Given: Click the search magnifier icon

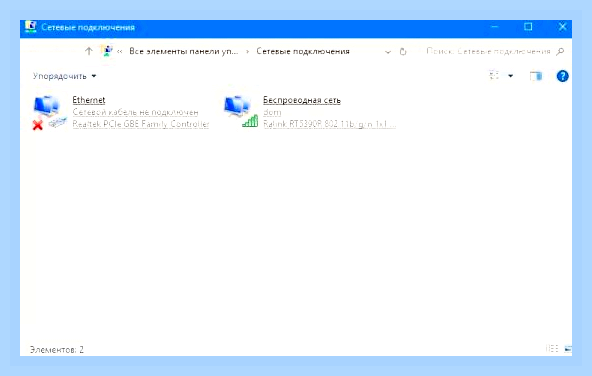Looking at the screenshot, I should [560, 51].
